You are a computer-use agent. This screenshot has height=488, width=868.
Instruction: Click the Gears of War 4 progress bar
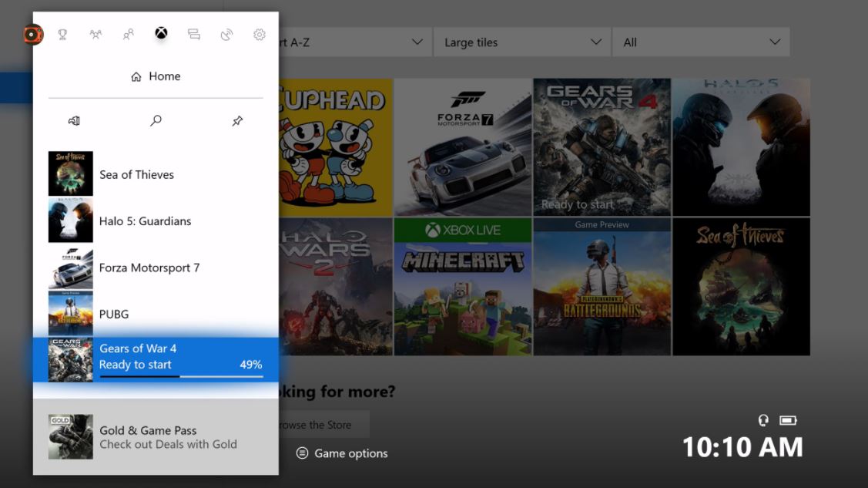click(181, 377)
